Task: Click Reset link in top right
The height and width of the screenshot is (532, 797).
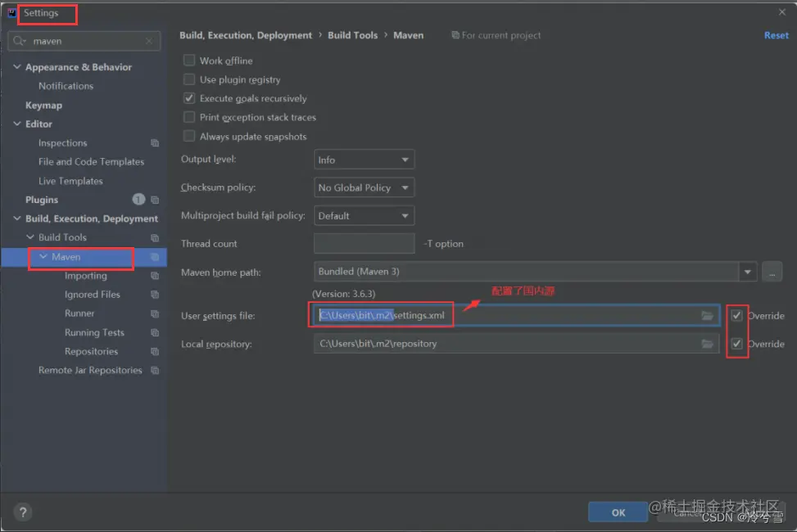Action: click(777, 35)
